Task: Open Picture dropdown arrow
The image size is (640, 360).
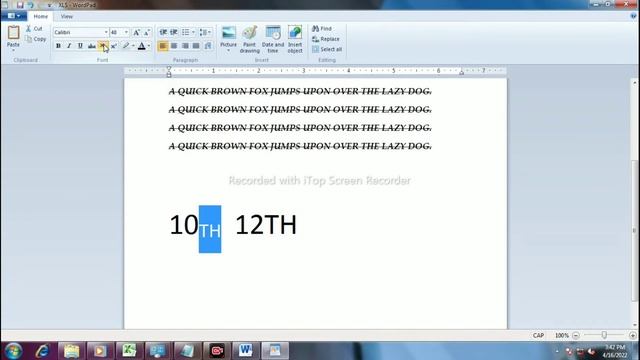Action: 229,51
